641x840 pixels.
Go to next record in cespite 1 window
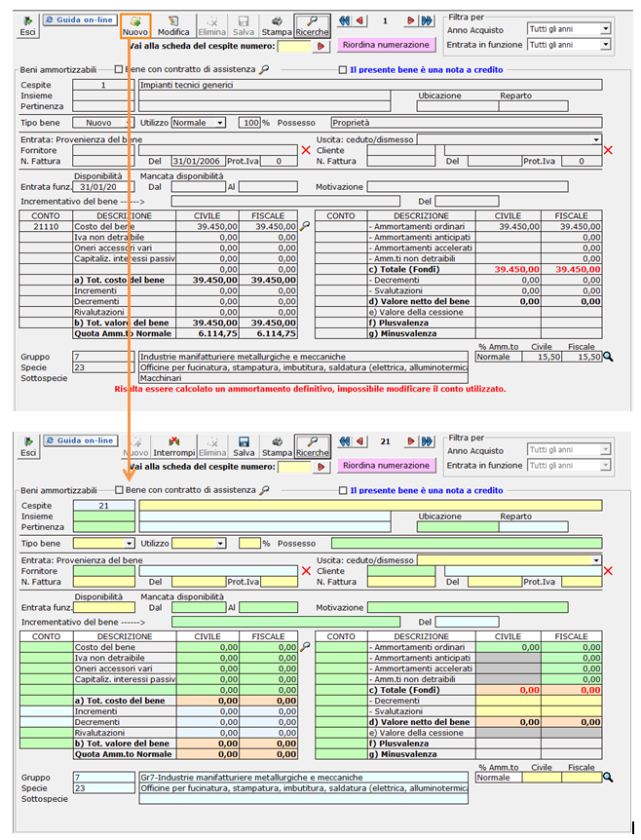(x=411, y=20)
